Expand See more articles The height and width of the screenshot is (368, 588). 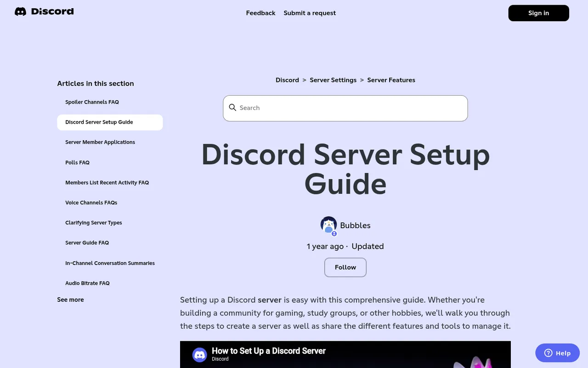(70, 299)
